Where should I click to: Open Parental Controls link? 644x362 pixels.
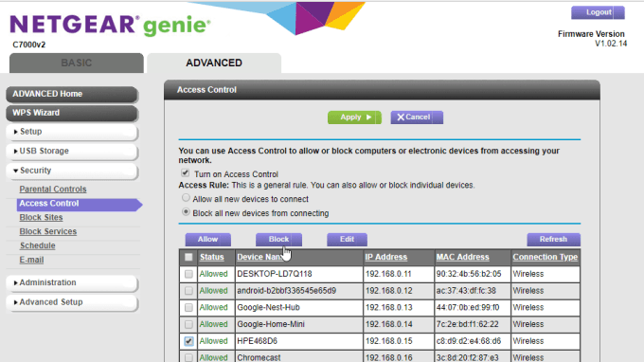tap(53, 190)
